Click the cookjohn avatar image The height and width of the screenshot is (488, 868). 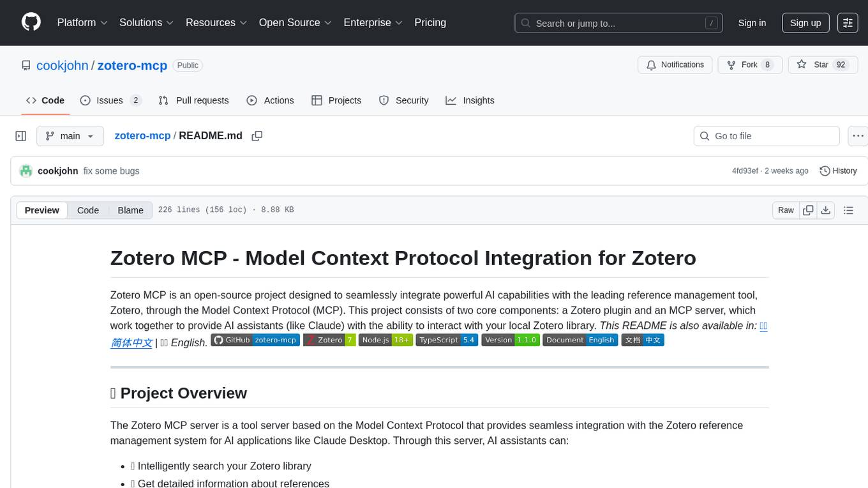click(26, 171)
